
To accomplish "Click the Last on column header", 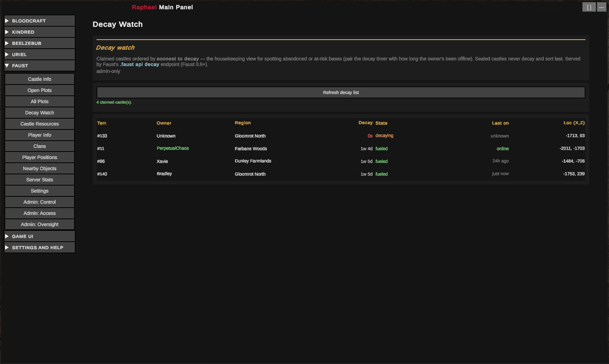I will coord(500,123).
